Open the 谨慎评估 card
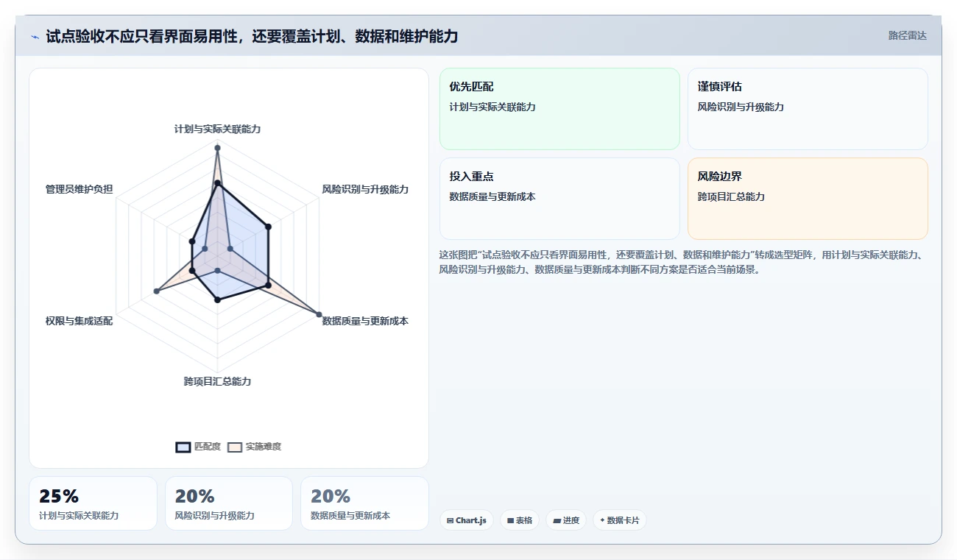The image size is (957, 560). pos(808,109)
